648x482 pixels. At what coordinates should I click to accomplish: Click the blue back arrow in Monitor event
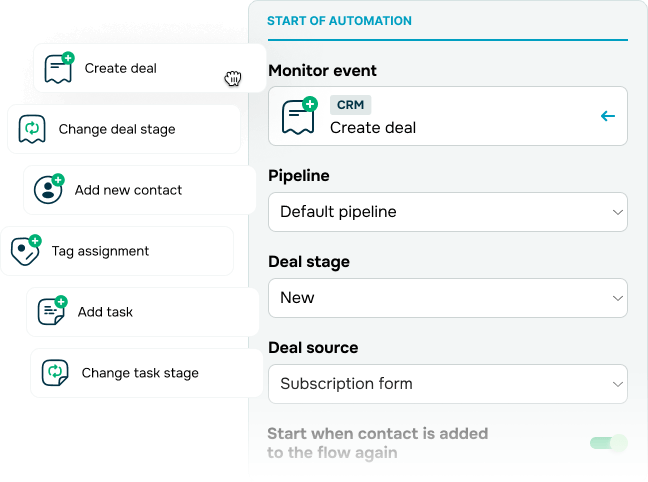[x=608, y=116]
